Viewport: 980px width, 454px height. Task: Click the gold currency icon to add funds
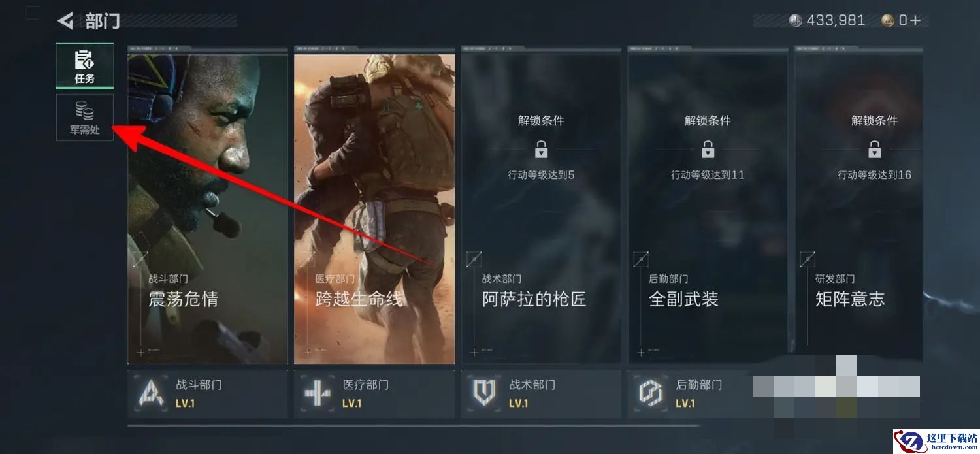(x=887, y=20)
